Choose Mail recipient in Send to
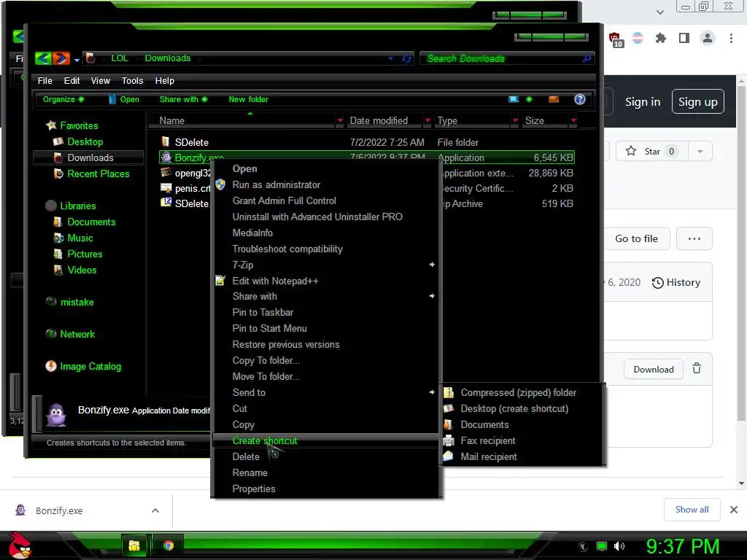 coord(489,456)
